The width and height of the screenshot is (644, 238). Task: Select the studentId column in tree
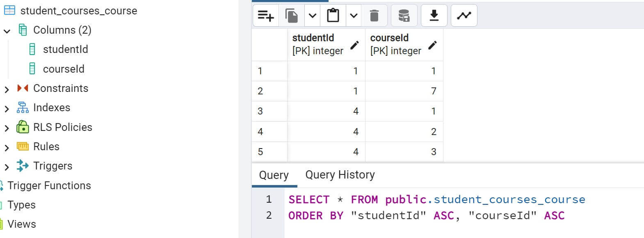66,49
